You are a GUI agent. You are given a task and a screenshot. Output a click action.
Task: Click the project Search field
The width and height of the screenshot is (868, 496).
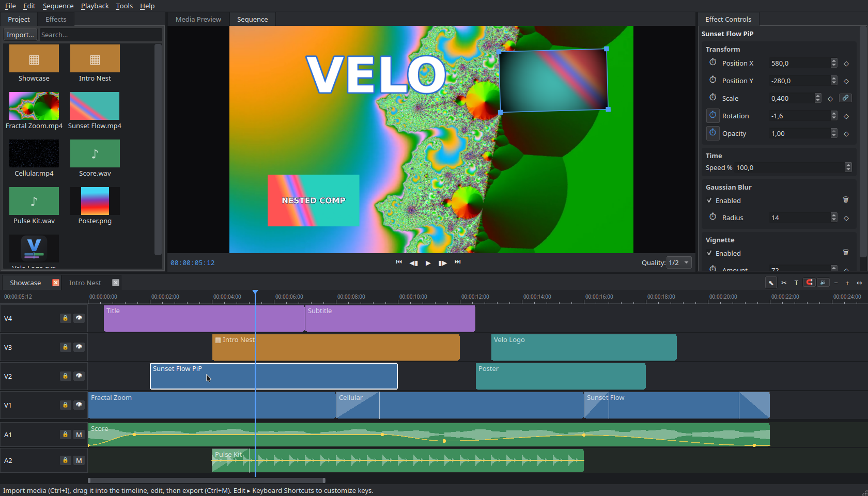(x=101, y=35)
